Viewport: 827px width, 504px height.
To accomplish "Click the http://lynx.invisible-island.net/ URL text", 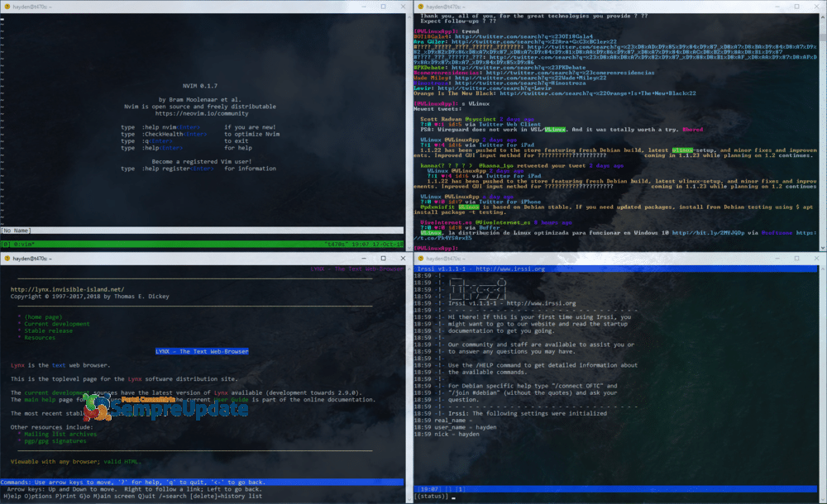I will point(68,289).
